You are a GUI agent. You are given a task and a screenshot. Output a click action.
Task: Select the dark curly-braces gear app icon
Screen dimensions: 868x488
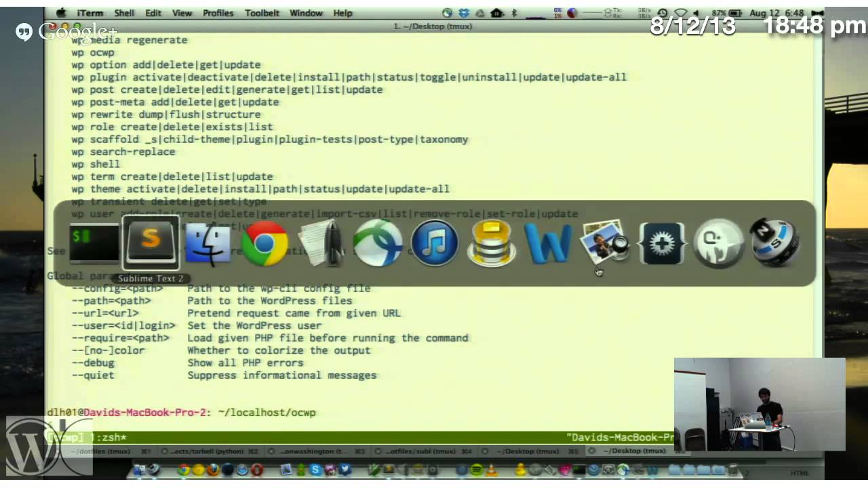pyautogui.click(x=662, y=243)
